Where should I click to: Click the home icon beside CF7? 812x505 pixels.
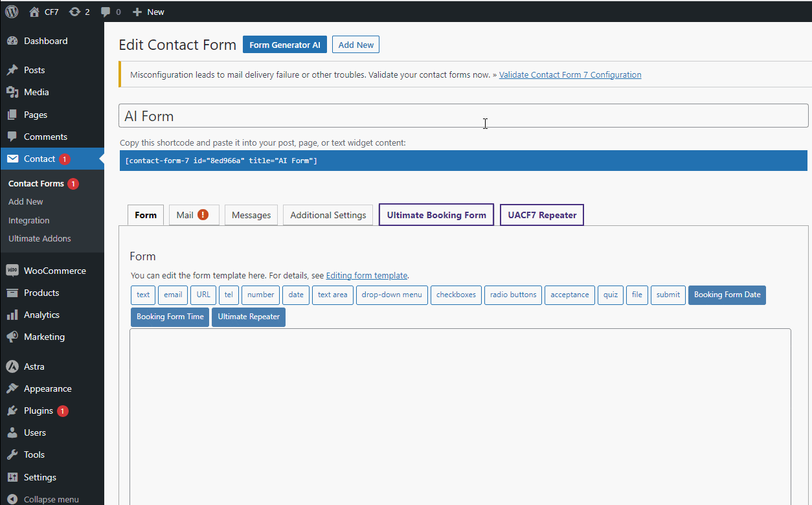point(34,12)
